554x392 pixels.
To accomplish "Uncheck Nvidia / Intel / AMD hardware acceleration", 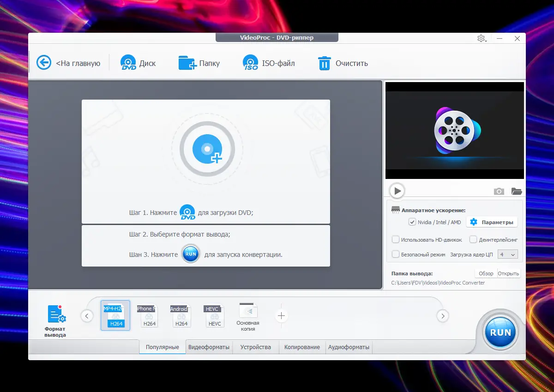I will click(x=412, y=222).
